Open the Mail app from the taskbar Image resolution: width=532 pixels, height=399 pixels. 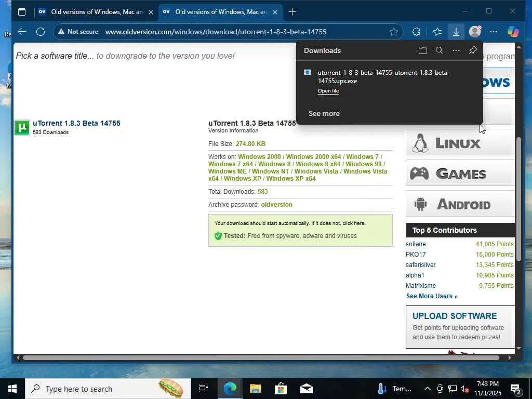307,389
